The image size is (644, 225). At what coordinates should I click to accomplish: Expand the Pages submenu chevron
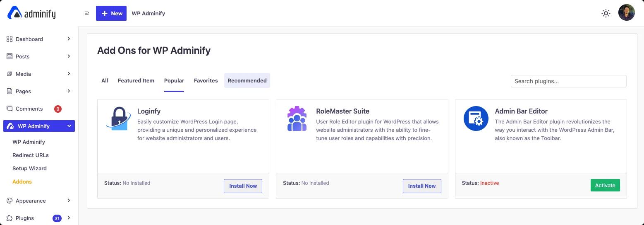(69, 91)
